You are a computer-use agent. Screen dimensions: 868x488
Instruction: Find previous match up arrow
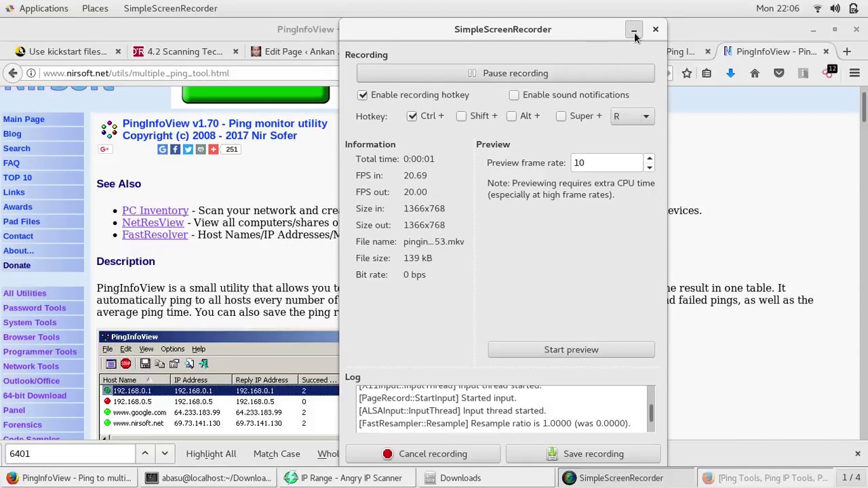tap(144, 453)
